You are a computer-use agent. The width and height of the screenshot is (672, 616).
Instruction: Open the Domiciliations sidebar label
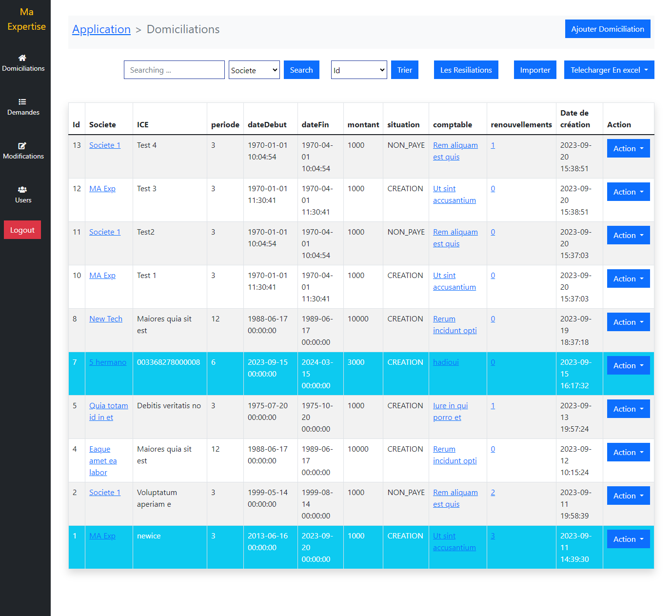[x=23, y=69]
